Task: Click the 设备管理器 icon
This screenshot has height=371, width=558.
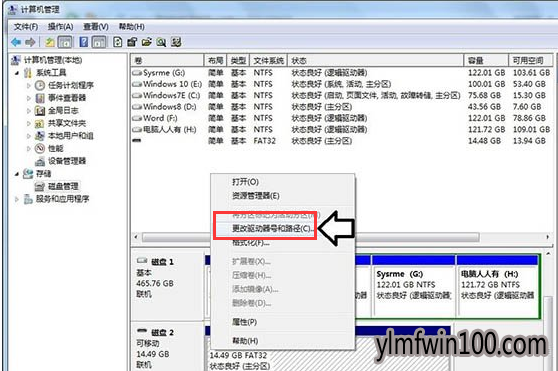Action: (40, 161)
